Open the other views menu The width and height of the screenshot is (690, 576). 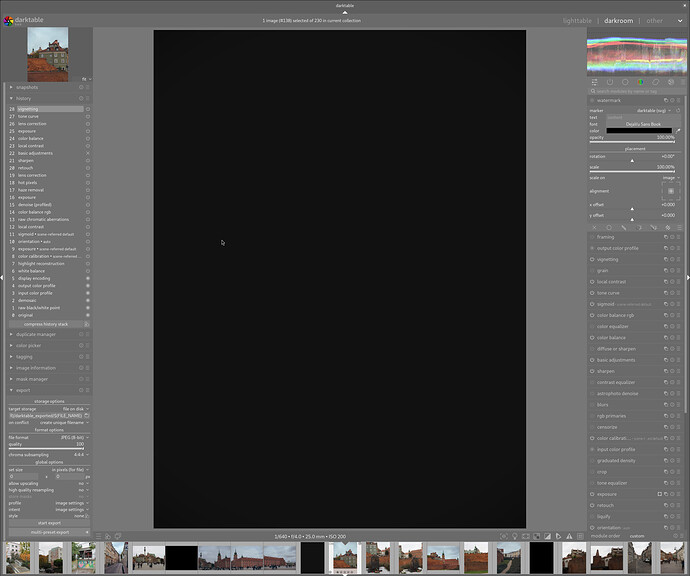(654, 20)
